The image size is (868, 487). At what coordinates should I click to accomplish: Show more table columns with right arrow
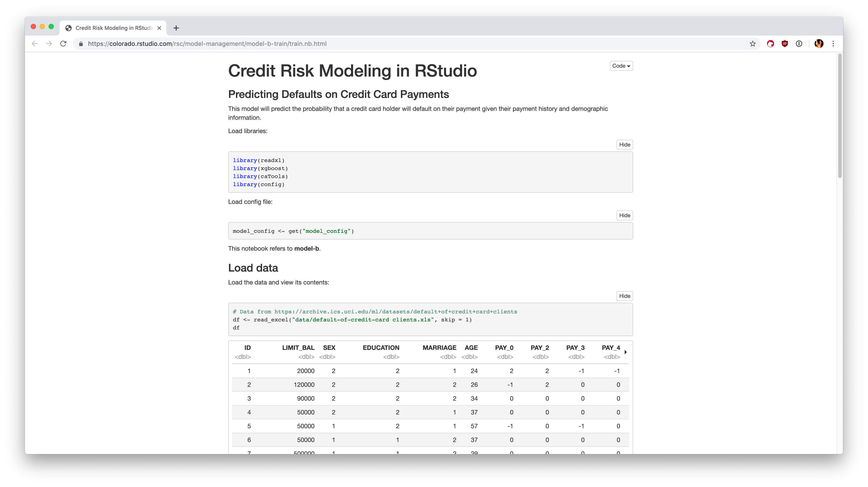625,352
